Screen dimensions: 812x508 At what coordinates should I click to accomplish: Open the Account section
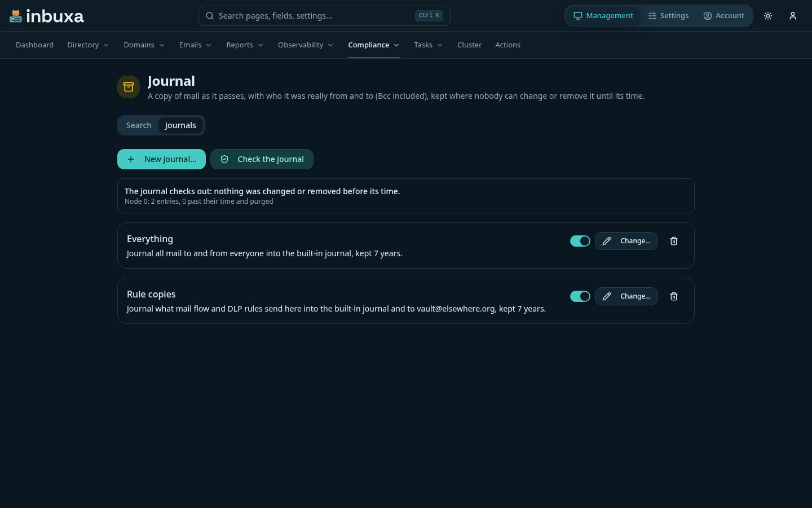[x=724, y=16]
